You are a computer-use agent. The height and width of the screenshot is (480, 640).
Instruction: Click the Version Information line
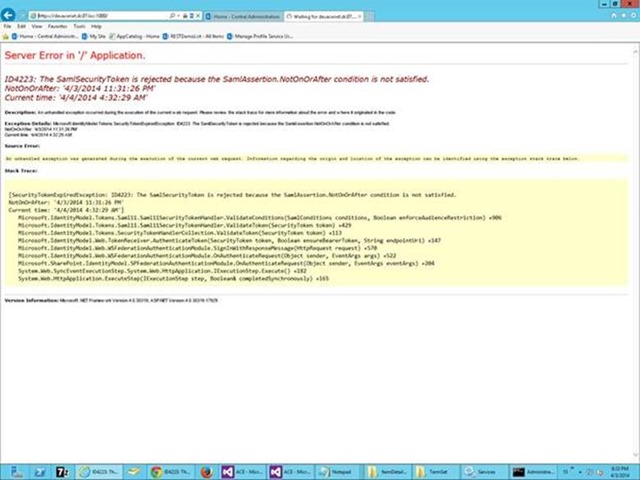(x=111, y=300)
